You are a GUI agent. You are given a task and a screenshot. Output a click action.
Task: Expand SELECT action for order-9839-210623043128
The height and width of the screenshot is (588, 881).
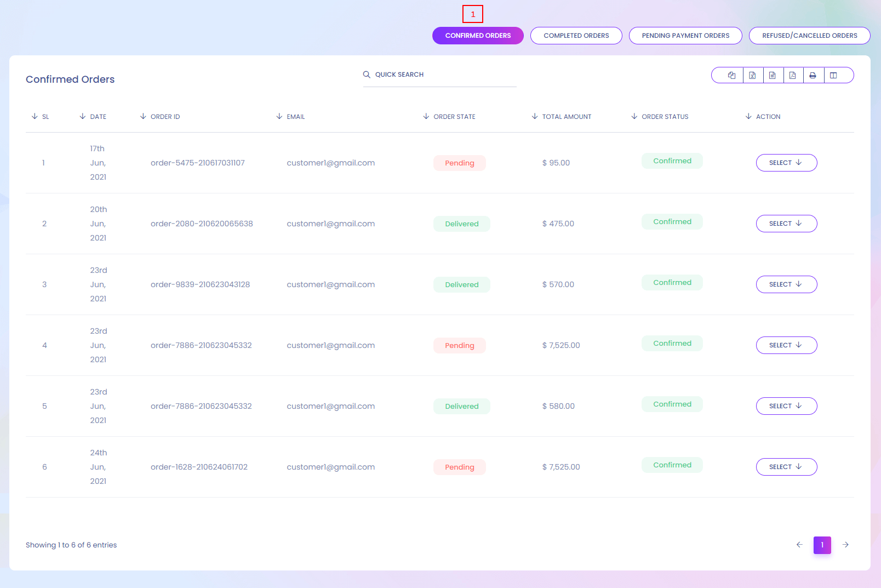[x=786, y=284]
